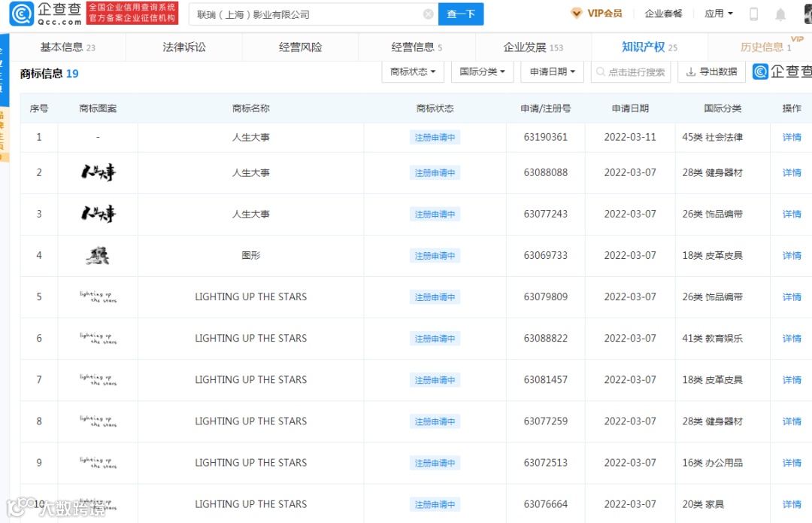Open 详情 for trademark 63072513
The width and height of the screenshot is (812, 523).
(792, 462)
